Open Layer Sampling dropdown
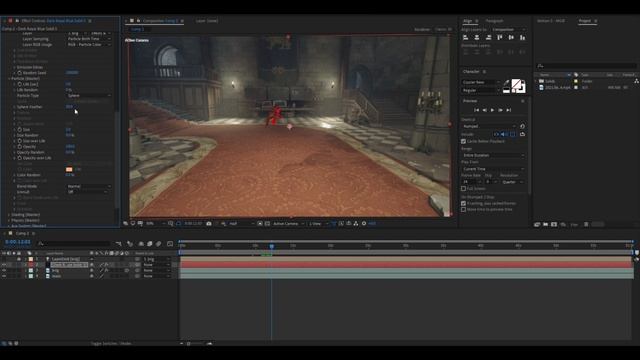This screenshot has height=360, width=640. point(89,39)
